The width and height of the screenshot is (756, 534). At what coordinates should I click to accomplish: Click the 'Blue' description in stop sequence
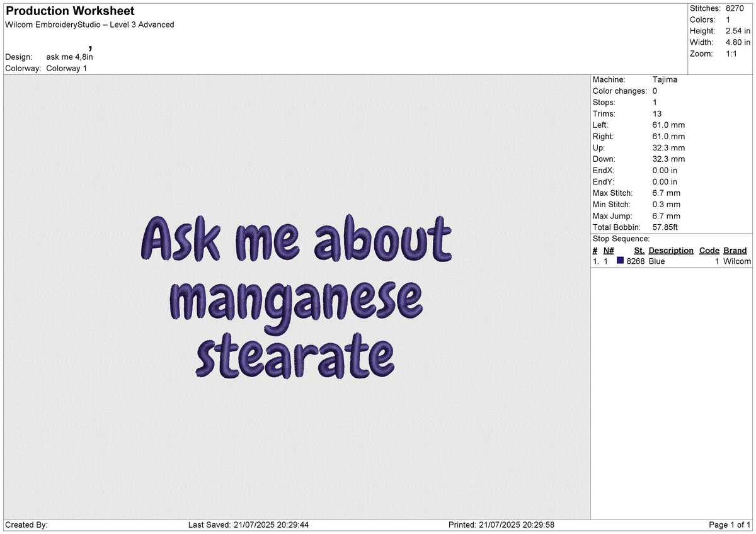[x=656, y=261]
